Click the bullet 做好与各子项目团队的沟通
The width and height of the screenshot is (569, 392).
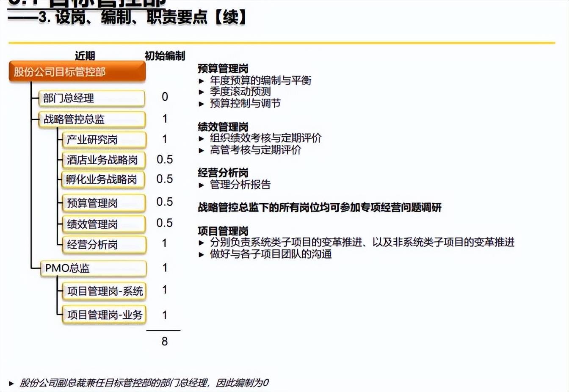[271, 254]
